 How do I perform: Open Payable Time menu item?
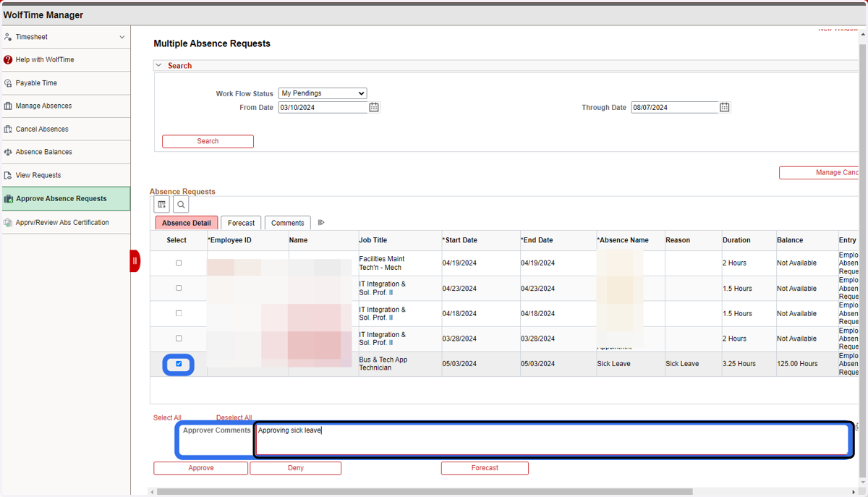[66, 83]
